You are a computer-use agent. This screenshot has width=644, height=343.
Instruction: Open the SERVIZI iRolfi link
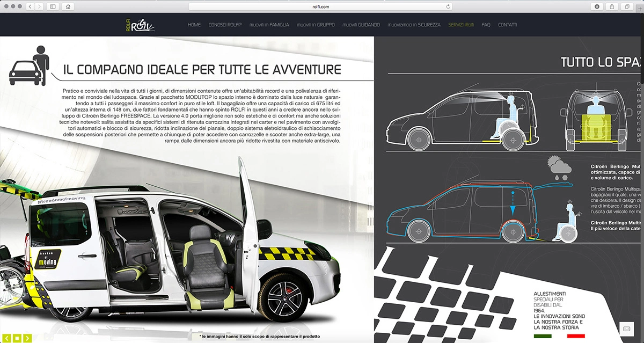[461, 25]
